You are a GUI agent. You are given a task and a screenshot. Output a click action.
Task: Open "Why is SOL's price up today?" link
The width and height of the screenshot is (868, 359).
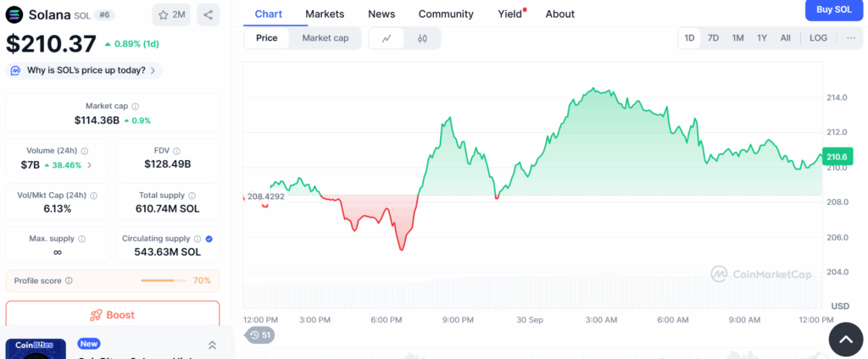click(x=85, y=70)
